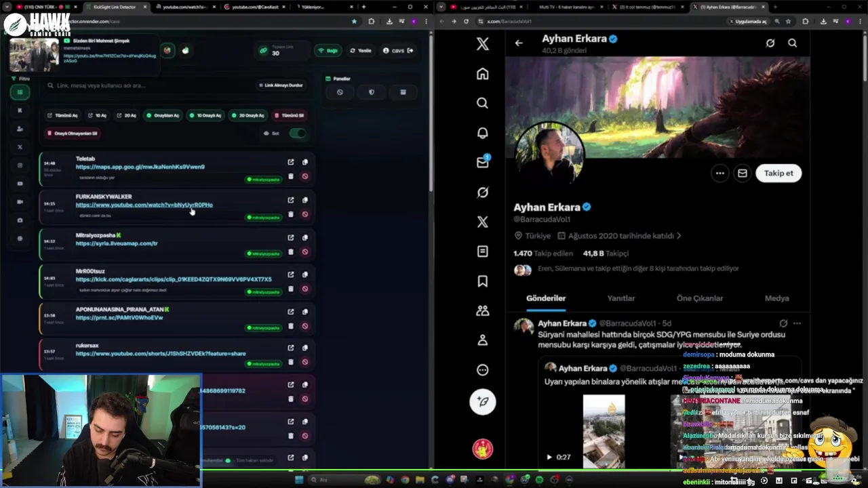Click the ban icon in Paneller panel
The width and height of the screenshot is (868, 488).
coord(340,92)
